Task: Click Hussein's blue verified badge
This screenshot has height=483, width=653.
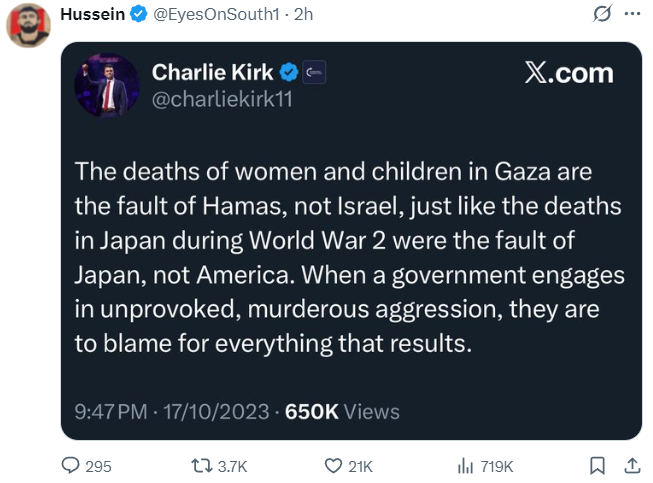Action: pos(139,14)
